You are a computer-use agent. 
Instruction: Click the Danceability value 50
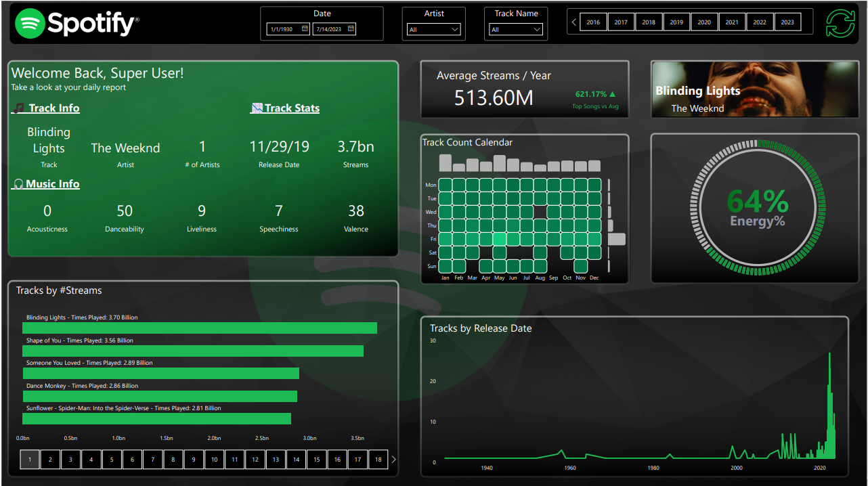tap(125, 211)
